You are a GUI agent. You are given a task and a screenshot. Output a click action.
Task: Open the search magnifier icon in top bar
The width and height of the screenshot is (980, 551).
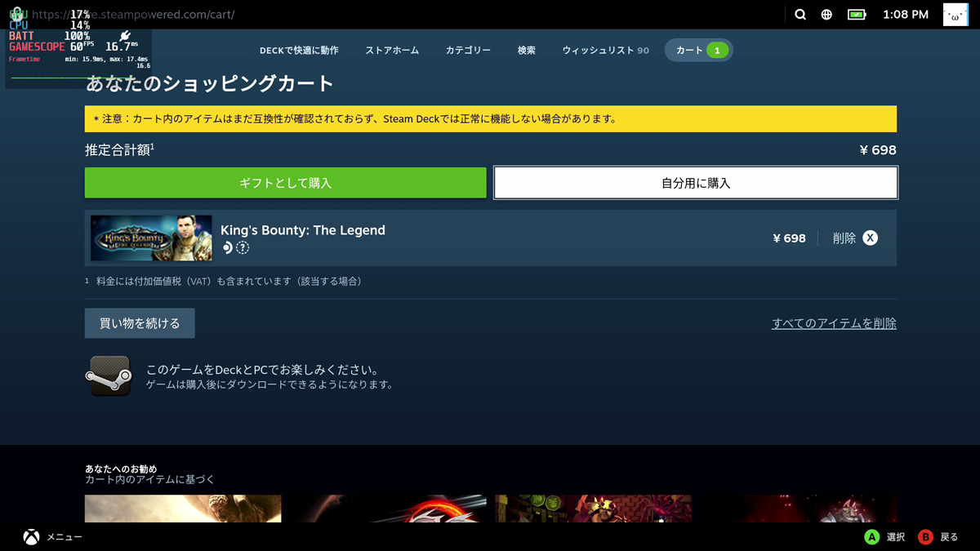tap(800, 15)
